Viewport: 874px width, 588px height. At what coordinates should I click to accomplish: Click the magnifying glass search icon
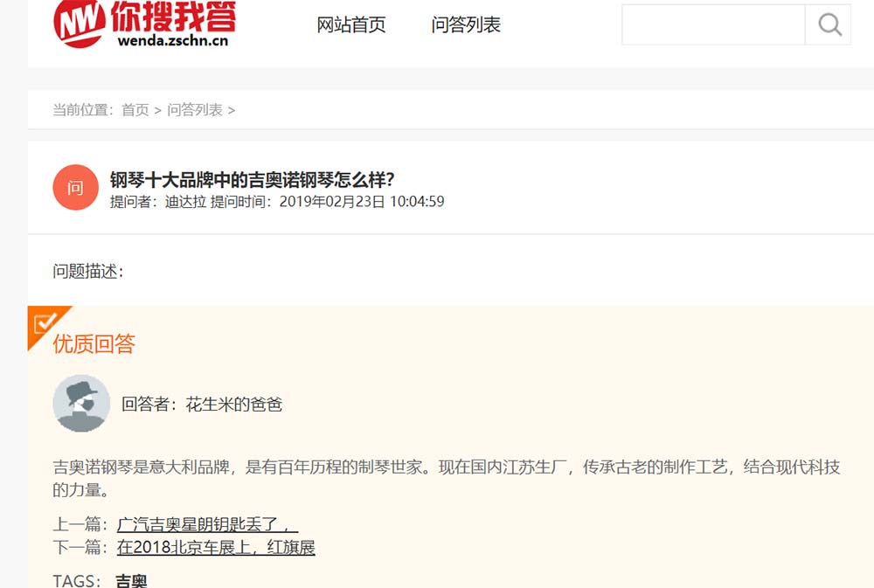point(829,24)
